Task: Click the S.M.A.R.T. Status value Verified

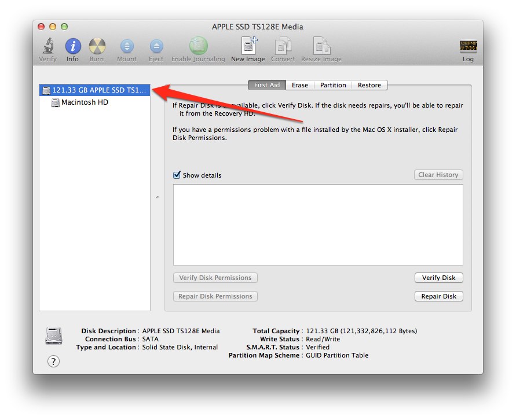Action: pos(317,347)
